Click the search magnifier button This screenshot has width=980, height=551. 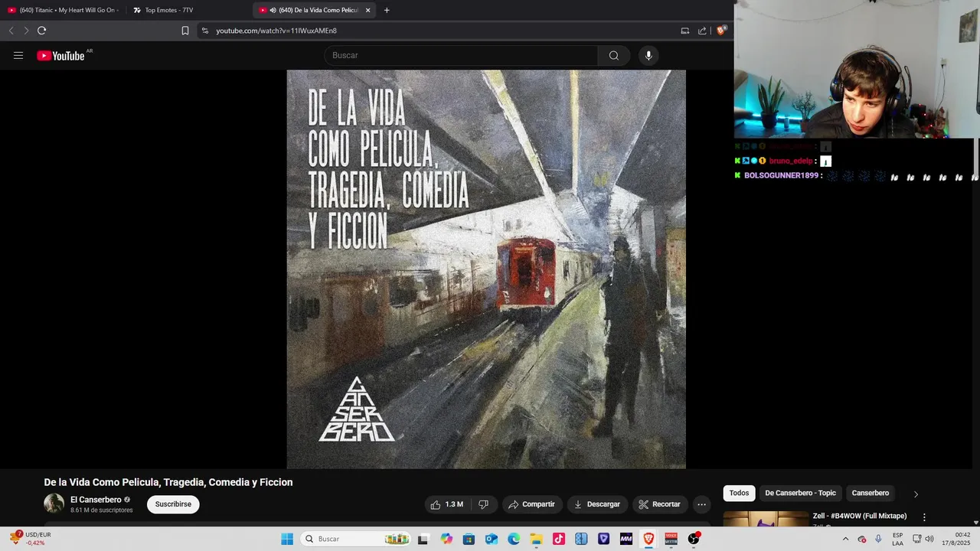tap(613, 55)
